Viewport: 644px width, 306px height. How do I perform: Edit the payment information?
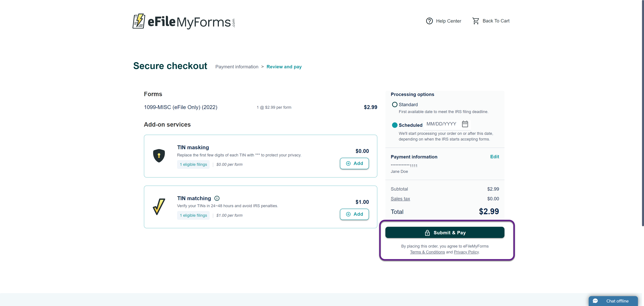click(495, 157)
